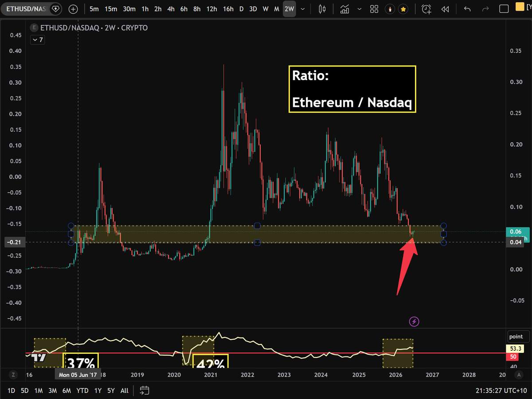
Task: Undo the last chart action
Action: (467, 9)
